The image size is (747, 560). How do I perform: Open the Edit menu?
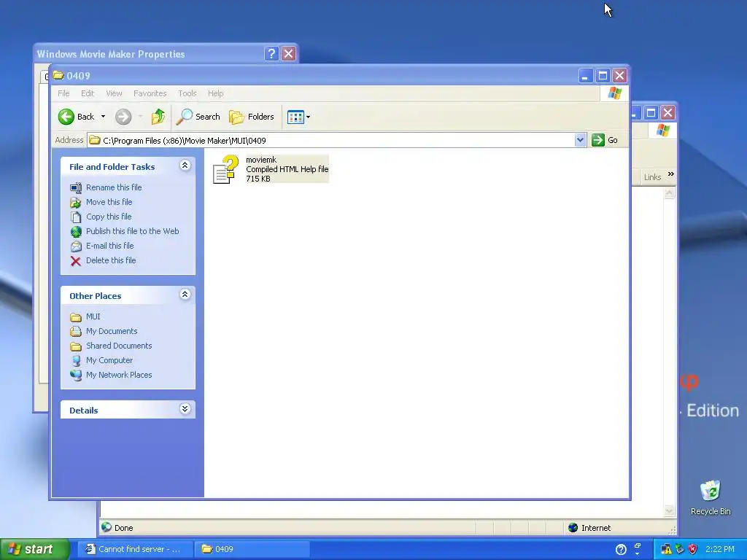pyautogui.click(x=88, y=93)
